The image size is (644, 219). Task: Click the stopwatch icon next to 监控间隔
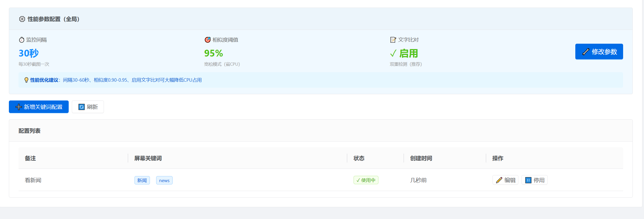tap(22, 40)
